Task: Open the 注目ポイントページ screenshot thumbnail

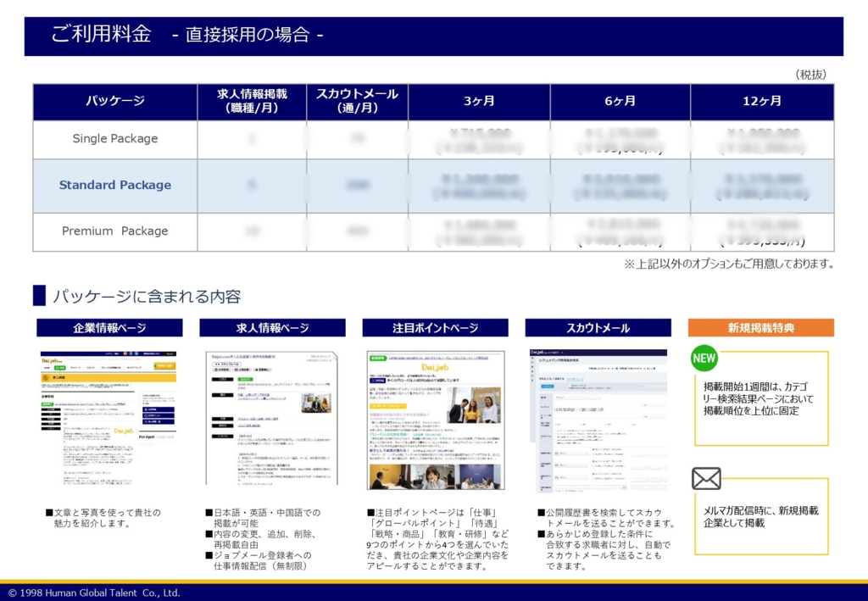Action: pyautogui.click(x=435, y=420)
